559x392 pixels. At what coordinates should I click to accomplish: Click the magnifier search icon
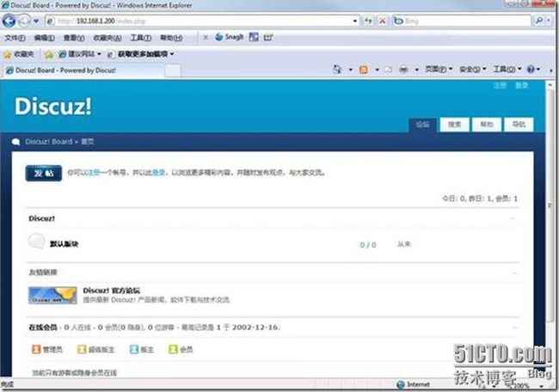click(539, 21)
